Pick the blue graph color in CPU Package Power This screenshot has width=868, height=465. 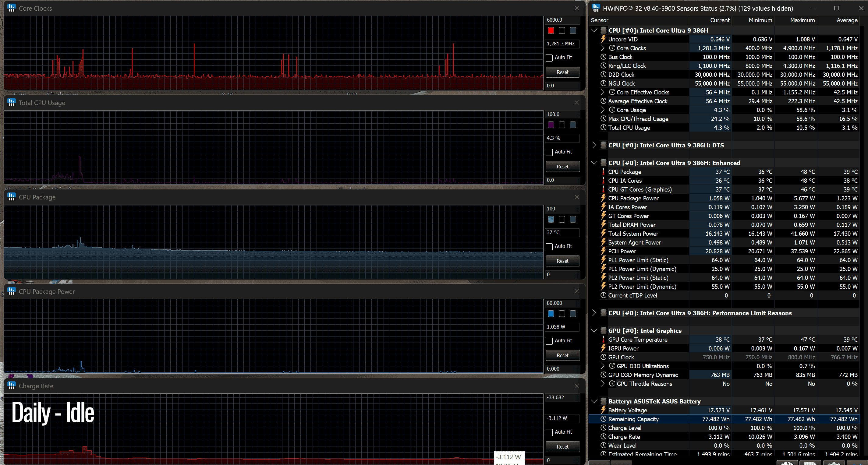pos(551,314)
